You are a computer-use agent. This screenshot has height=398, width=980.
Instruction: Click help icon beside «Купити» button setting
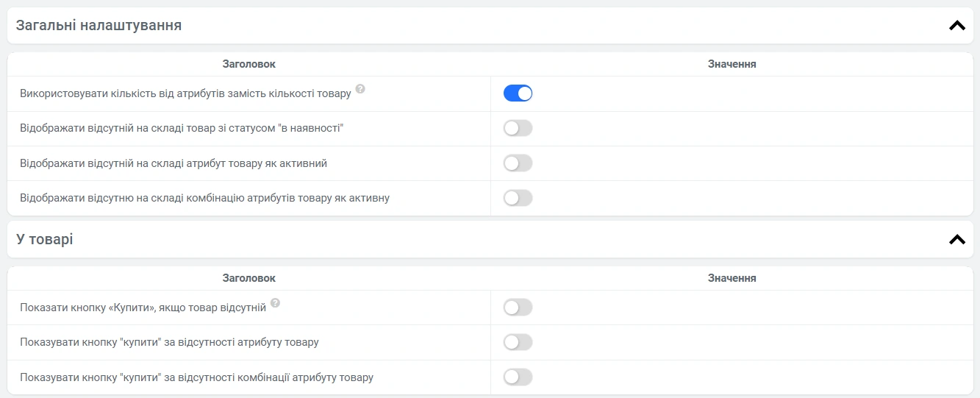pyautogui.click(x=275, y=303)
